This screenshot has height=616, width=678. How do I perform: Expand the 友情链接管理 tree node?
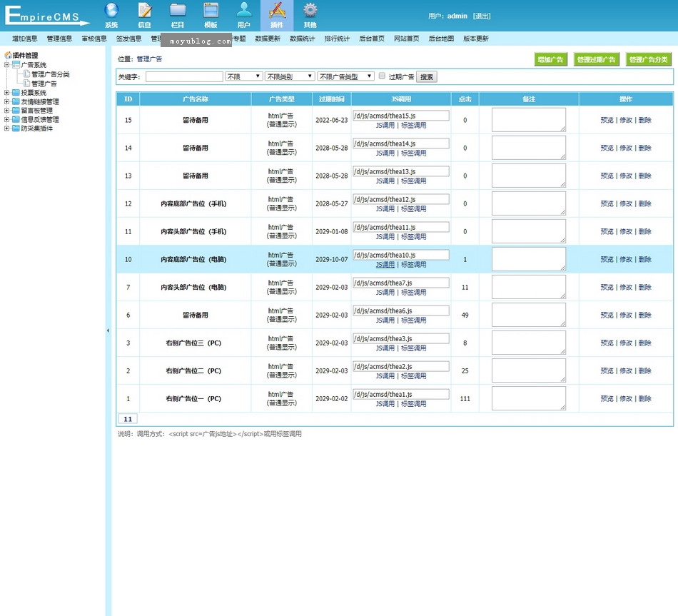[6, 101]
